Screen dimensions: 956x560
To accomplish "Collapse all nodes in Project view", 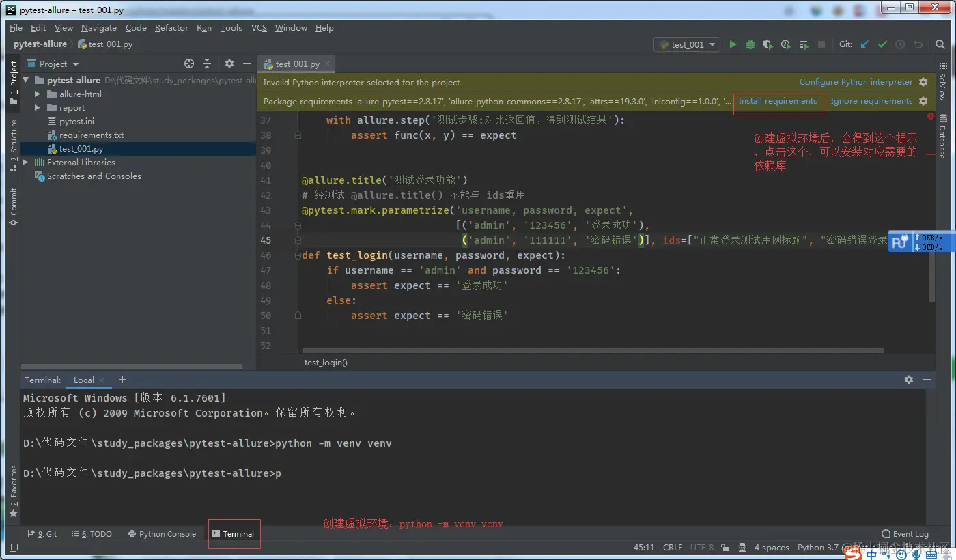I will click(x=206, y=64).
